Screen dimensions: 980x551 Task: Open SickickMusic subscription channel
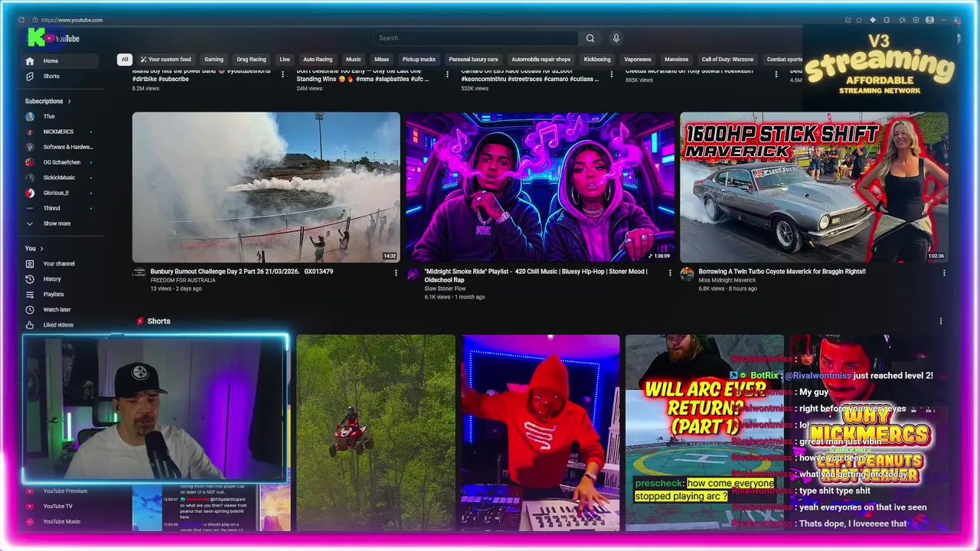60,178
